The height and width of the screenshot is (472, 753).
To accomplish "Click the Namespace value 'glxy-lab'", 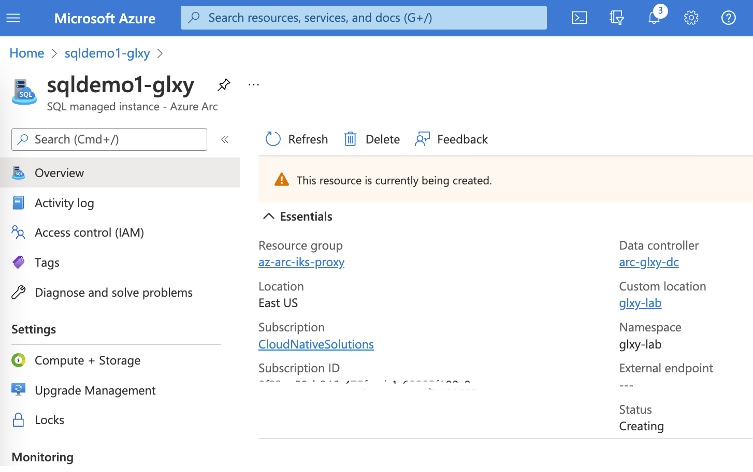I will (640, 344).
